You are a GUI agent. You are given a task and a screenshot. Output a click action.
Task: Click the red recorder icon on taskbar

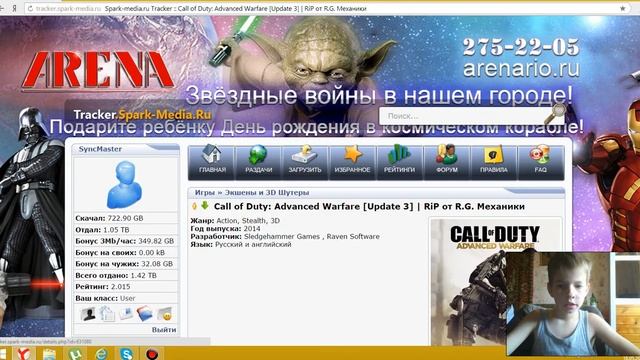click(152, 353)
